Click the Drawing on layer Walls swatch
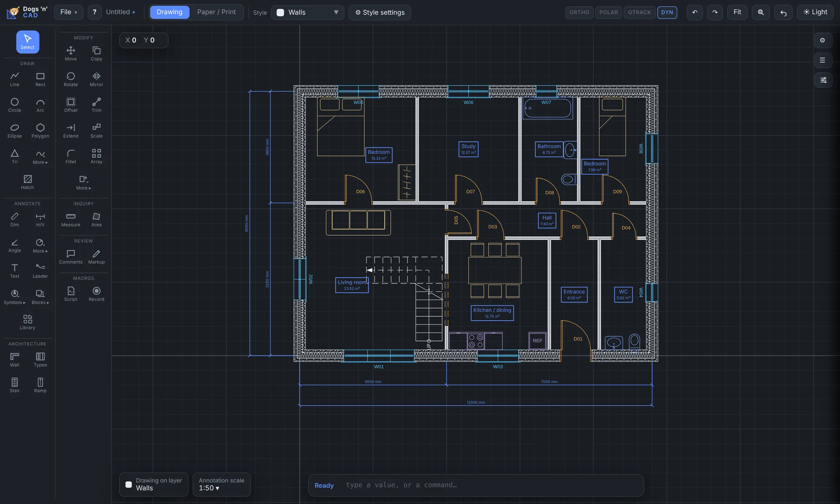 [129, 485]
